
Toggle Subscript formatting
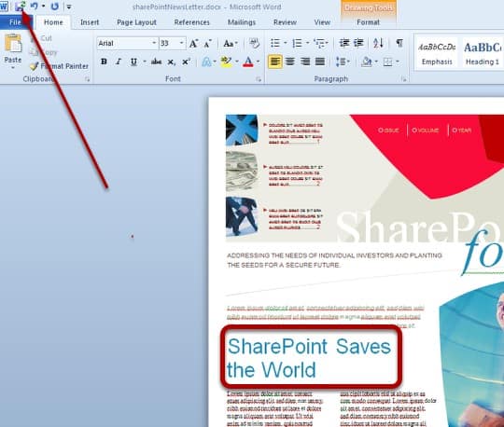coord(171,62)
